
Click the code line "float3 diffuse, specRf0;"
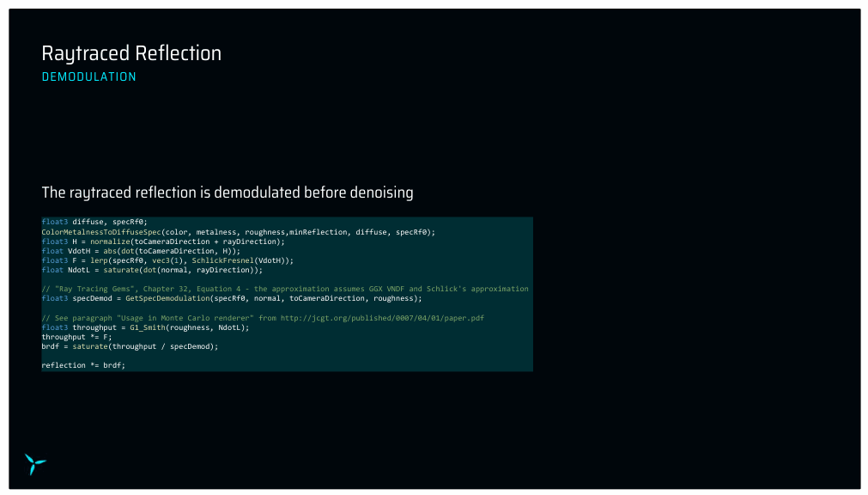coord(94,222)
